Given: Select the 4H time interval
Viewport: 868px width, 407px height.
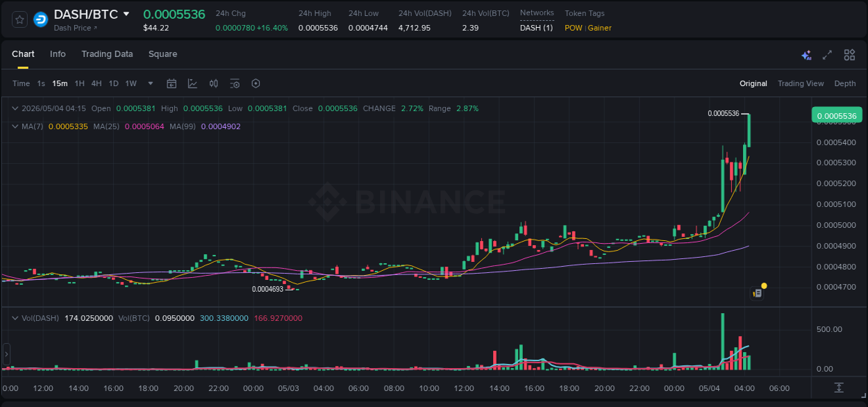Looking at the screenshot, I should [97, 83].
